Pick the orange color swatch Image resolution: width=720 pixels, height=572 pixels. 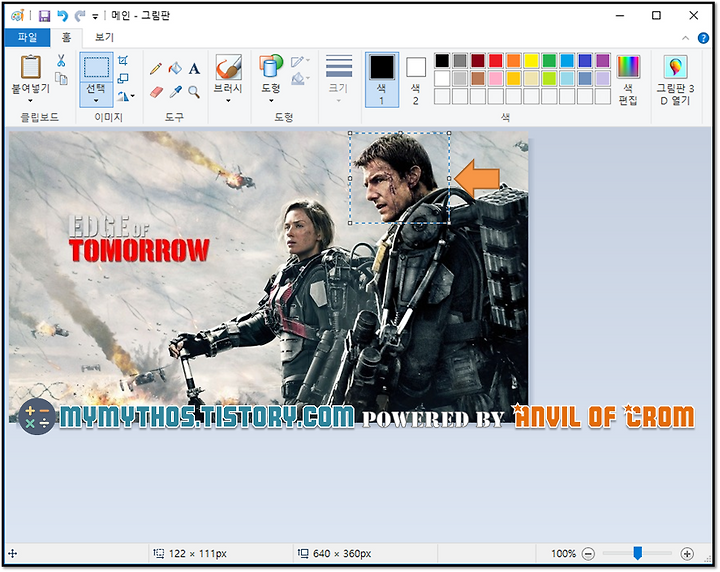[x=513, y=61]
